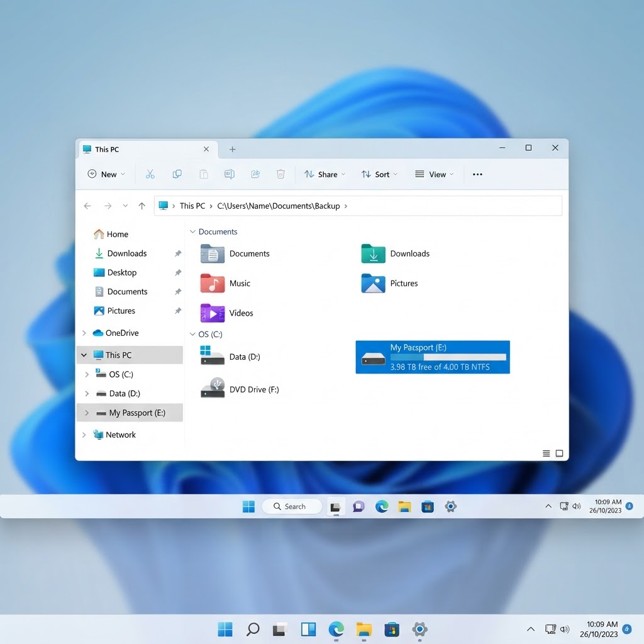This screenshot has height=644, width=644.
Task: Select the DVD Drive (F:) icon
Action: pos(213,388)
